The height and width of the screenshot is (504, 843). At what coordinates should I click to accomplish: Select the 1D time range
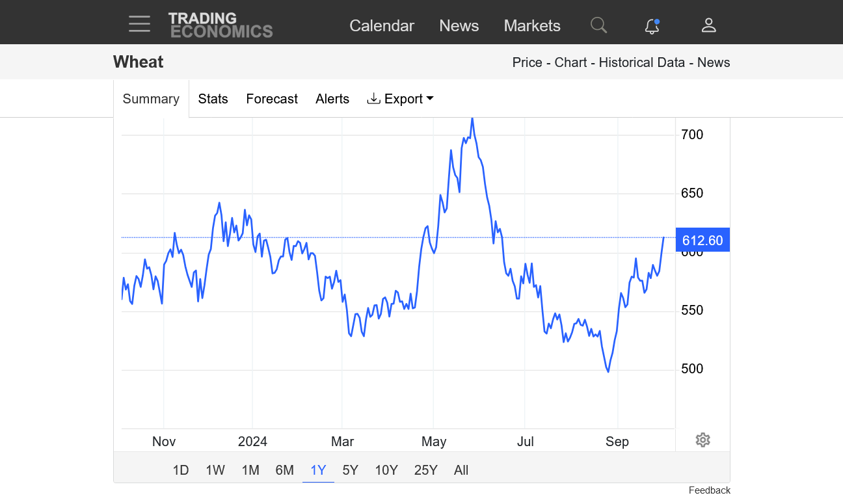(x=181, y=470)
